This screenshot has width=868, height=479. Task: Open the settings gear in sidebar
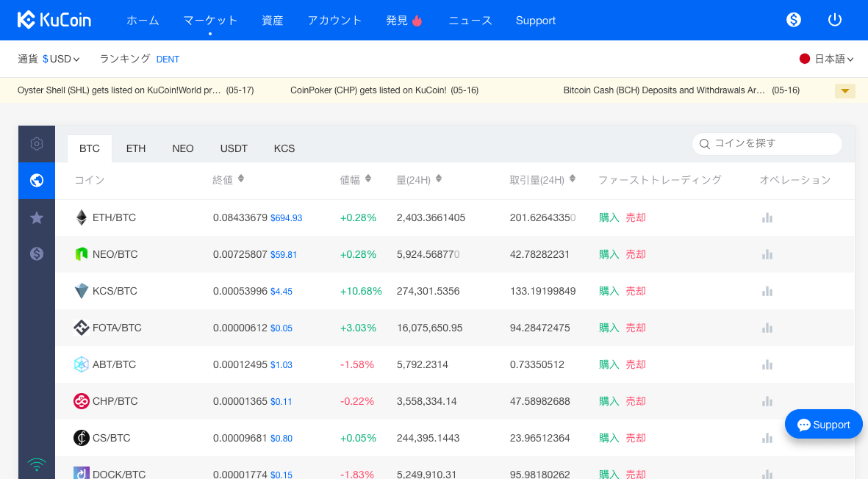tap(37, 144)
